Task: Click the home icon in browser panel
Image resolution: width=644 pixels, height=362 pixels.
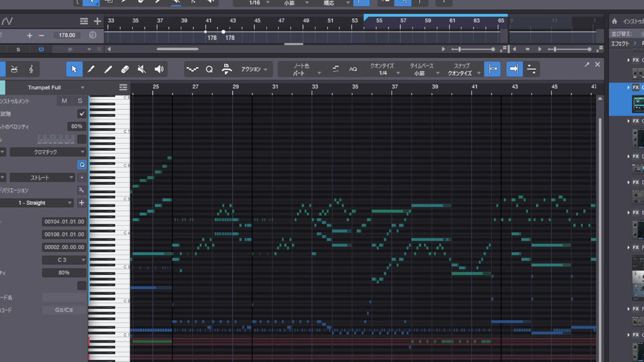Action: click(x=614, y=21)
